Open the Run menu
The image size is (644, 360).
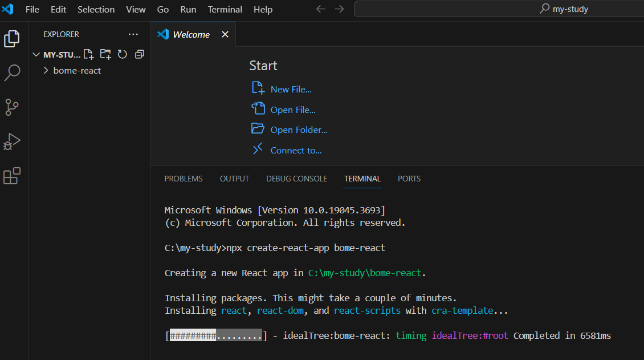click(188, 10)
